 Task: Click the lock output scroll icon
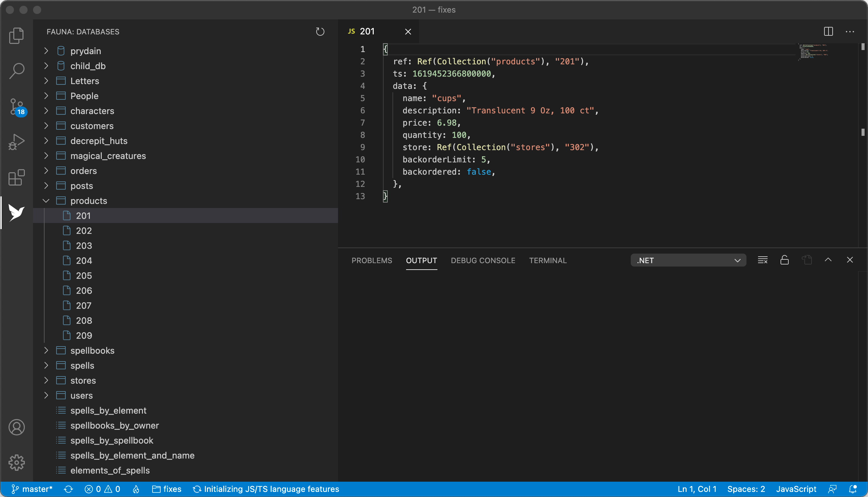[x=785, y=260]
